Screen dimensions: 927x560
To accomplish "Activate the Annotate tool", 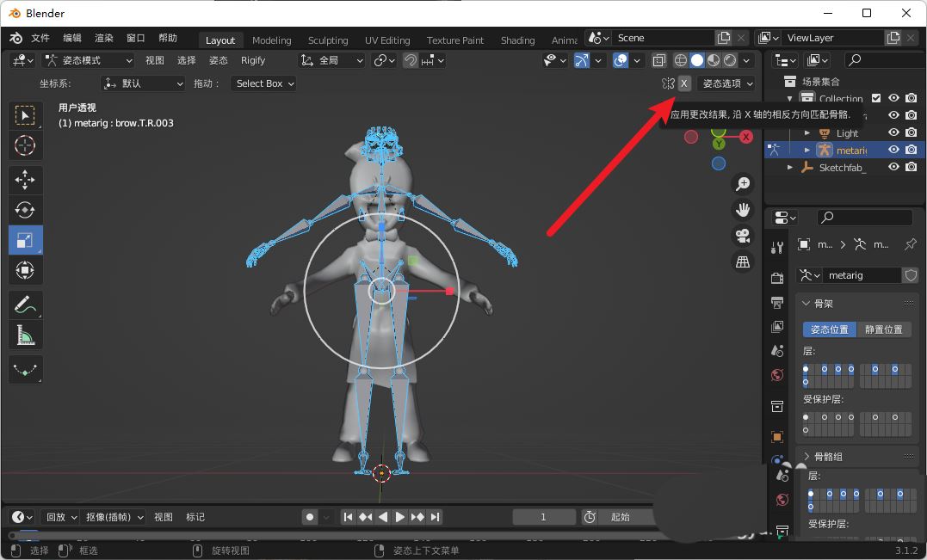I will [x=25, y=305].
